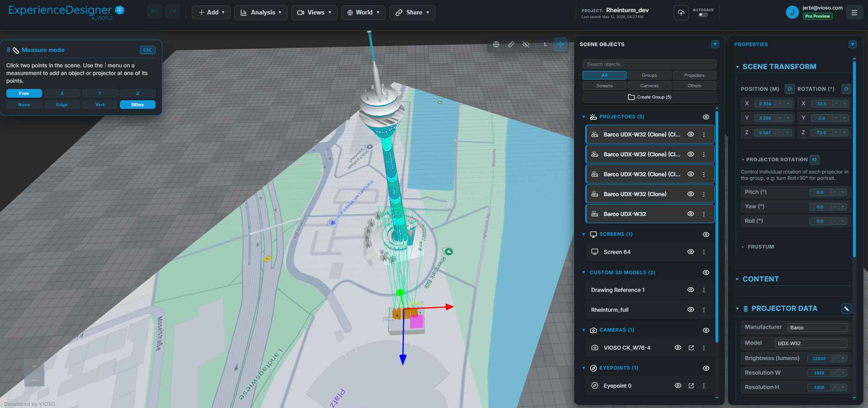Click the crossed-out eye hide icon
The image size is (868, 408).
coord(526,44)
